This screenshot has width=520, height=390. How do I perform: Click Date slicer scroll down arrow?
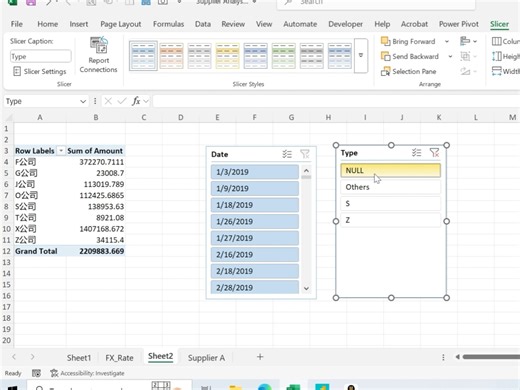click(x=306, y=288)
